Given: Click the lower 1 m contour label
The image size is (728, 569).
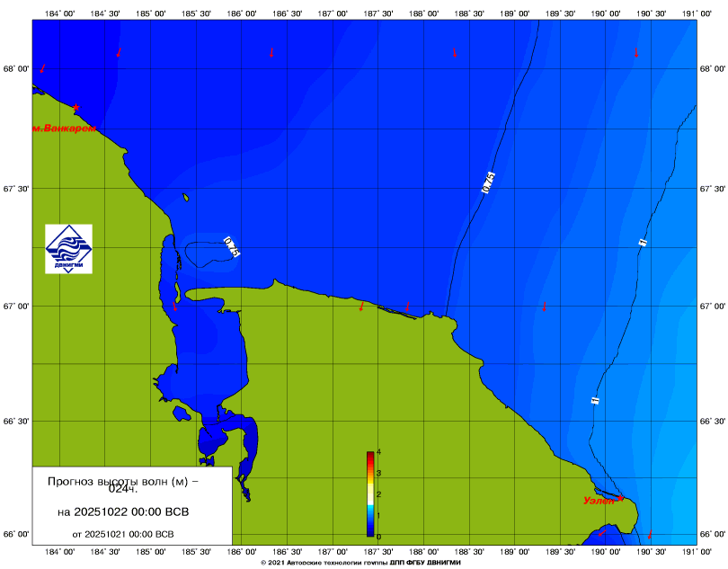Looking at the screenshot, I should (x=594, y=400).
